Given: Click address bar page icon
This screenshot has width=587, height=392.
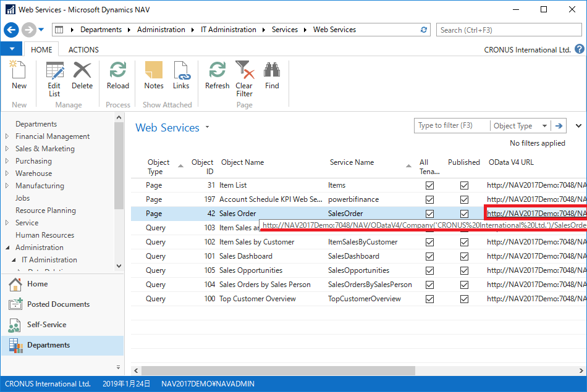Looking at the screenshot, I should (59, 30).
